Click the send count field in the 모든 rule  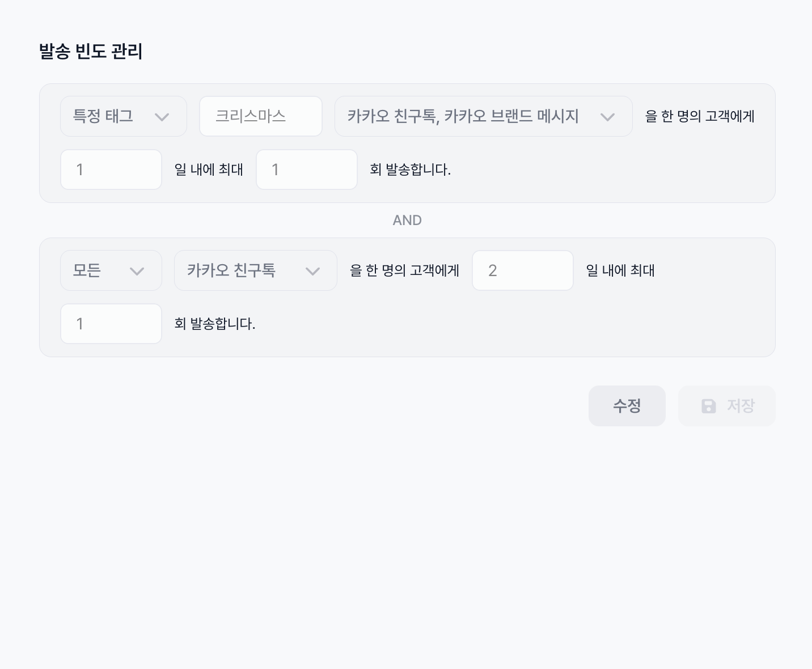pyautogui.click(x=111, y=324)
